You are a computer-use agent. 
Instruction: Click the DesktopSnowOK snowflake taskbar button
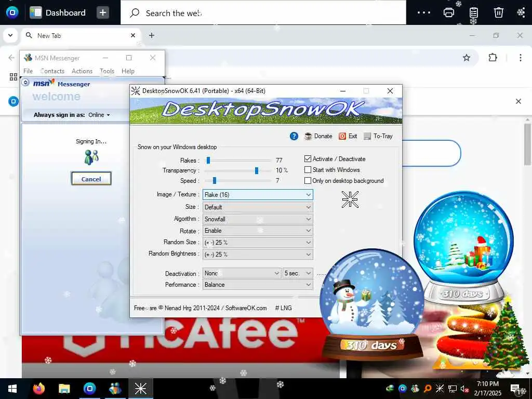pyautogui.click(x=140, y=389)
